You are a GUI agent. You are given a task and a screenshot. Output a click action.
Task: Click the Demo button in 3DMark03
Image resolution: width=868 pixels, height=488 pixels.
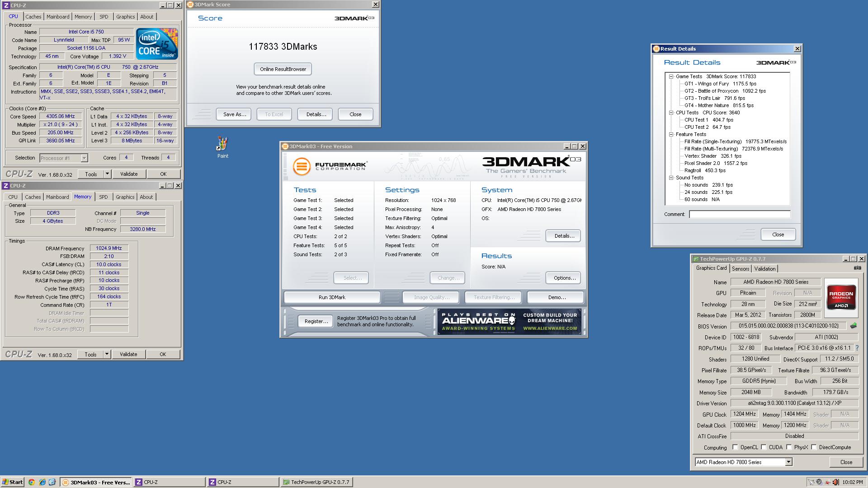556,297
